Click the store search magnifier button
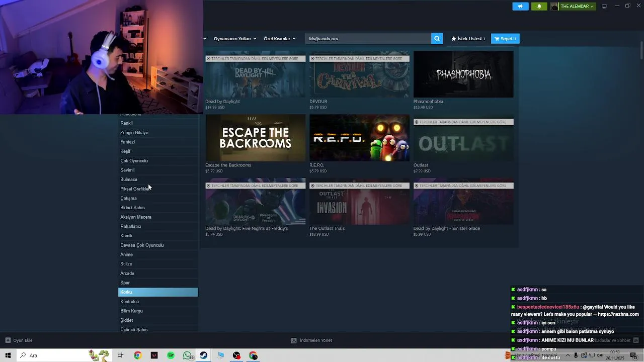 (437, 39)
